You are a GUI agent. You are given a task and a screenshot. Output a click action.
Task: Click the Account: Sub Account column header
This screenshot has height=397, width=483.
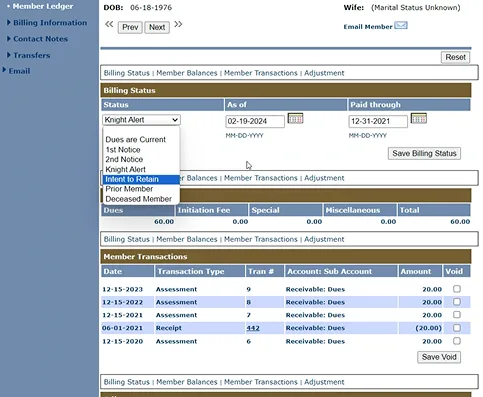coord(341,271)
